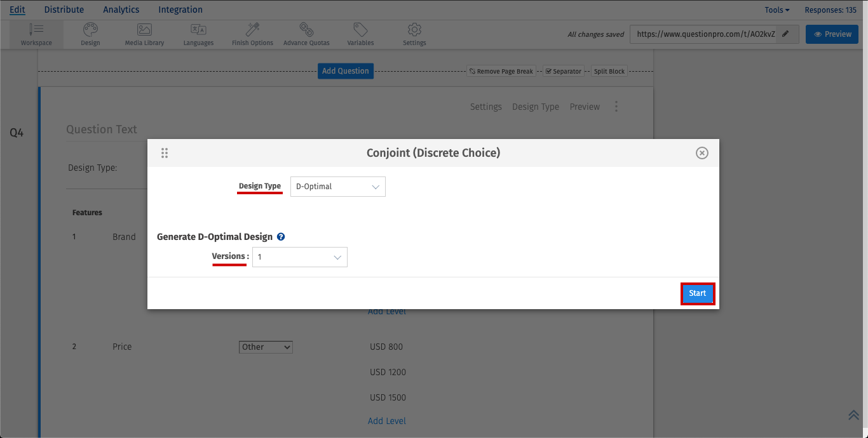
Task: Open the Tools dropdown menu
Action: pos(776,10)
